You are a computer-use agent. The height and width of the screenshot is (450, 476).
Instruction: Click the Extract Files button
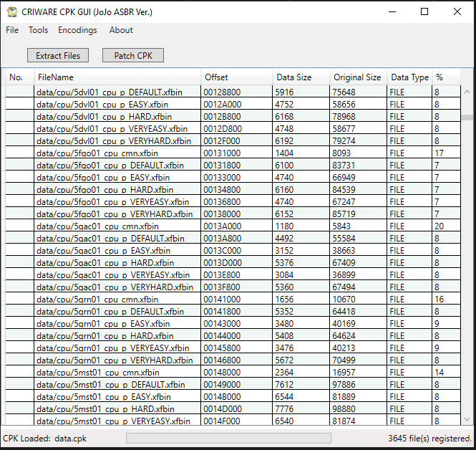[58, 55]
